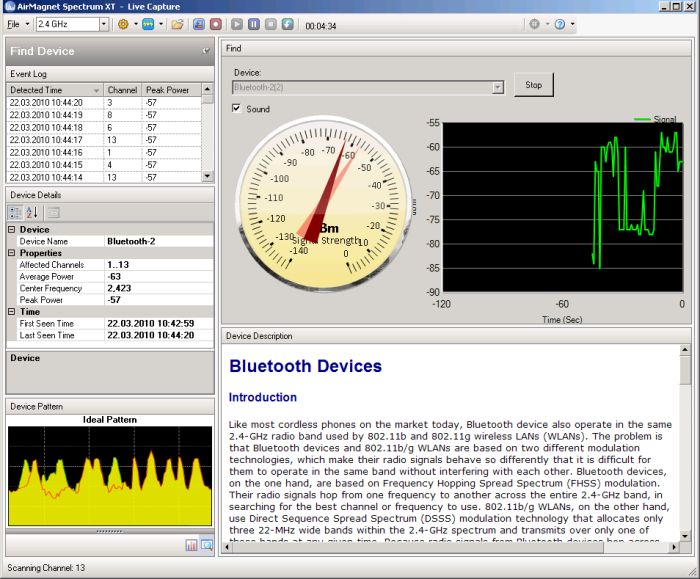Viewport: 700px width, 579px height.
Task: Click the horizontal scrollbar right arrow
Action: 674,547
